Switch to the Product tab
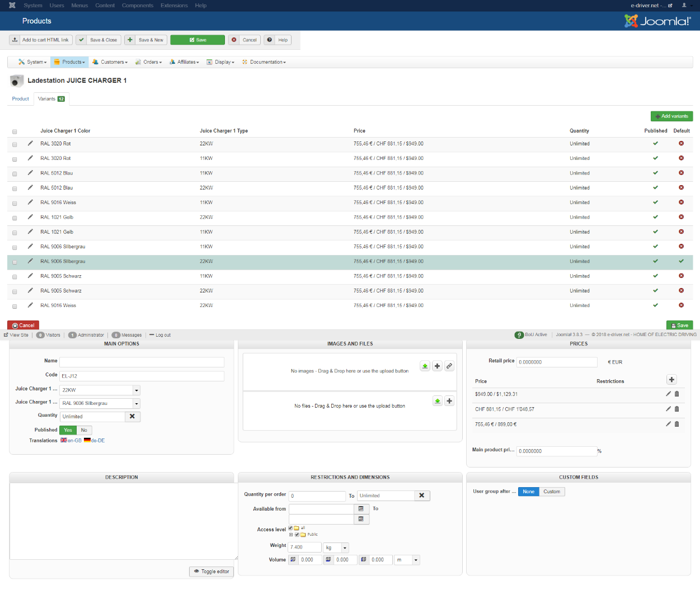This screenshot has height=604, width=700. pyautogui.click(x=21, y=99)
